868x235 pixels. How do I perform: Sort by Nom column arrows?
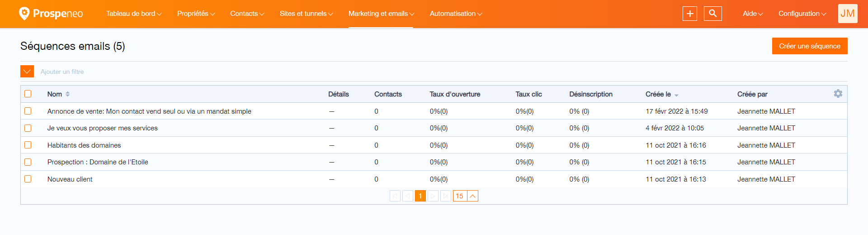68,94
